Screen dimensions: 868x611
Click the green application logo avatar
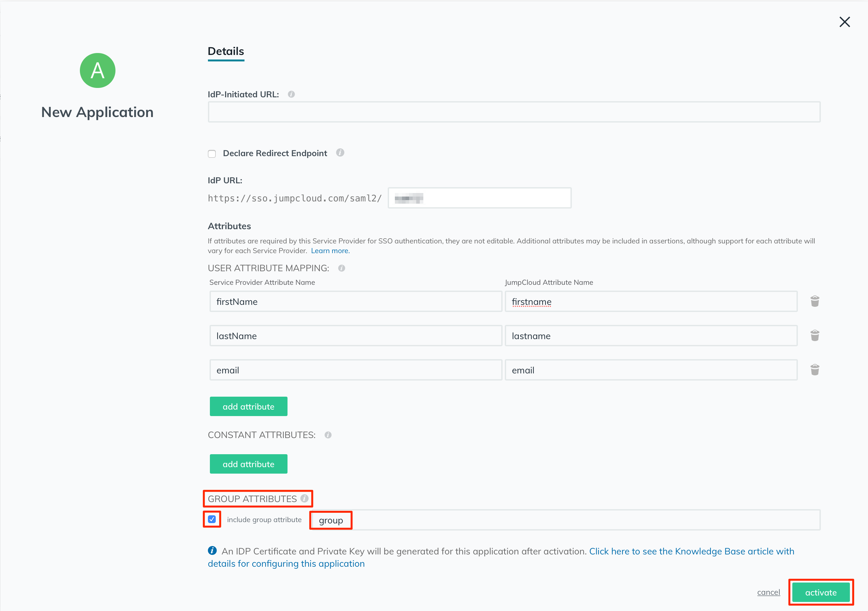[98, 70]
